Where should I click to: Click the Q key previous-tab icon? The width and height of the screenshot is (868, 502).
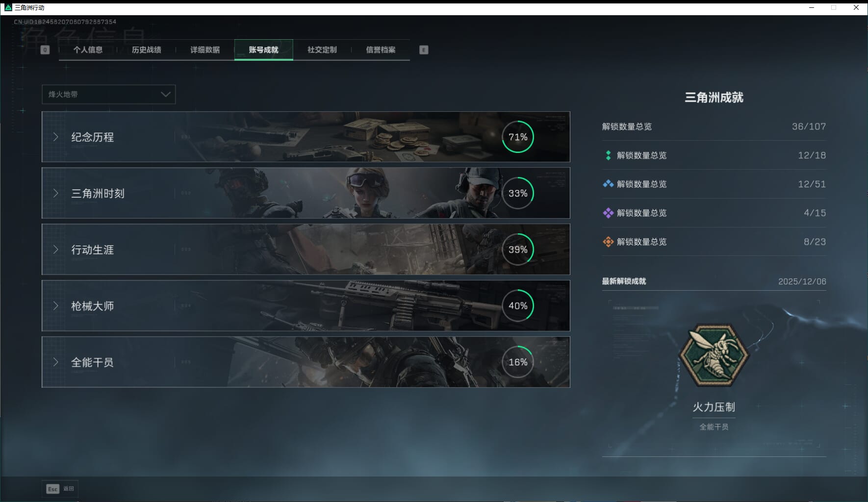tap(45, 50)
